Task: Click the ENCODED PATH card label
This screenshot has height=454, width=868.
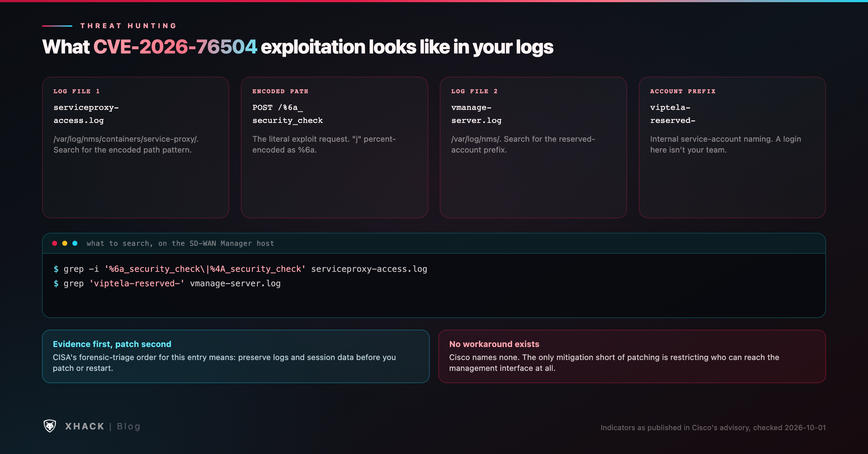Action: 280,91
